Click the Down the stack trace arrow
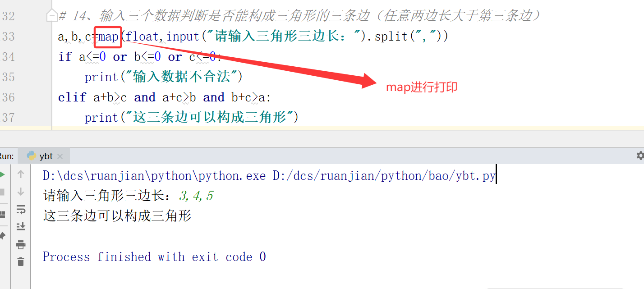The width and height of the screenshot is (644, 289). click(21, 192)
